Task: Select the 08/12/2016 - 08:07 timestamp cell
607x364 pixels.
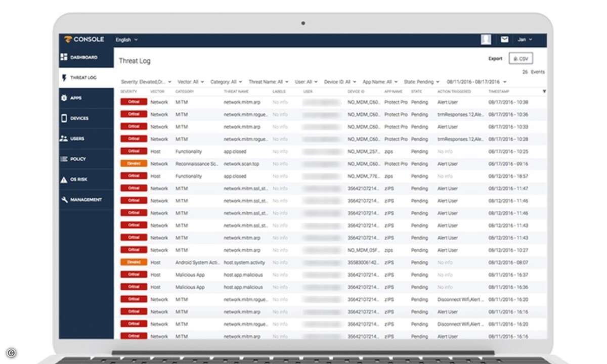Action: [x=508, y=262]
